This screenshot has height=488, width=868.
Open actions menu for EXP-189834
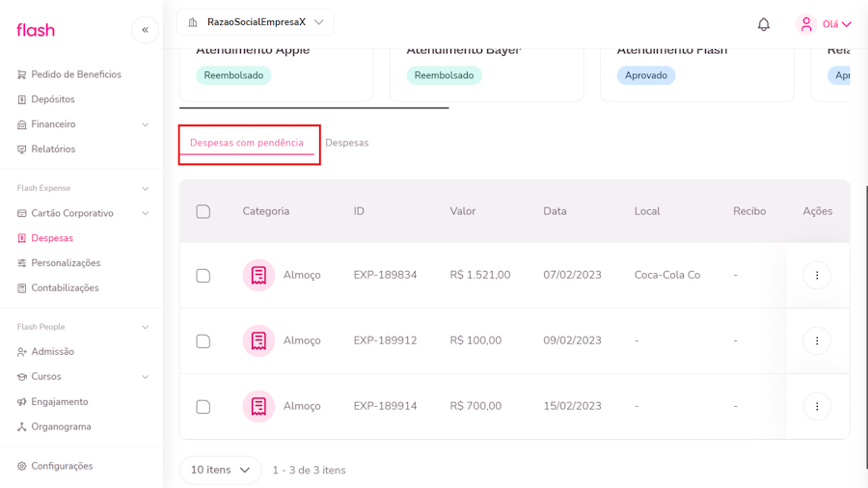point(817,276)
